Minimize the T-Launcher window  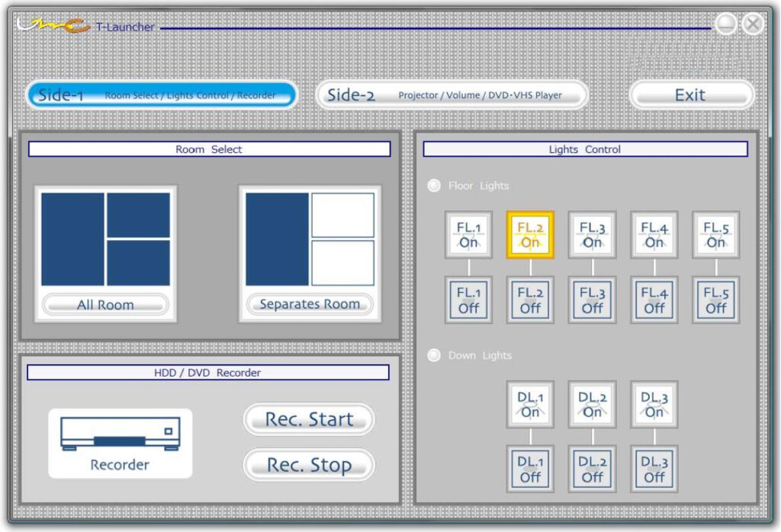(726, 24)
